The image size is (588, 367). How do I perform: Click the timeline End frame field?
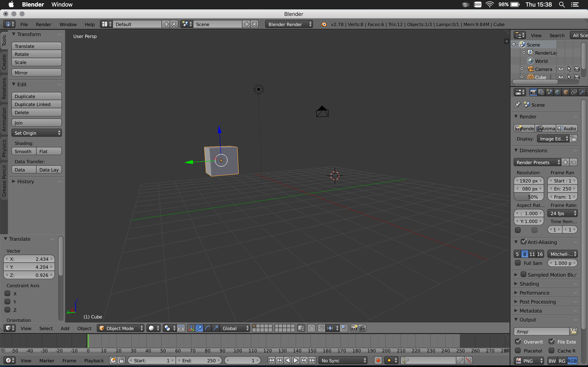(198, 360)
